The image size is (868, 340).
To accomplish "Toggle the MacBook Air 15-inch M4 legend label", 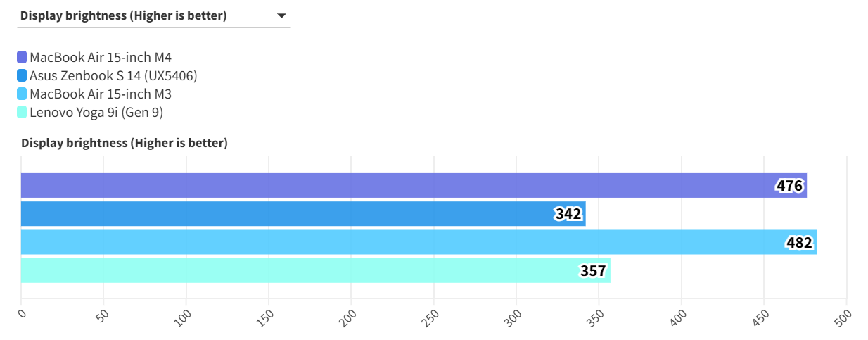I will point(101,58).
